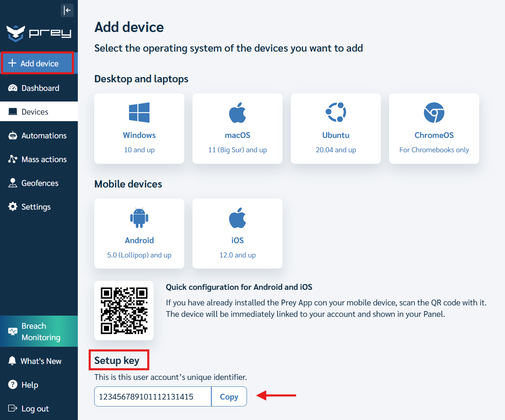Click the QR code image

(x=124, y=310)
